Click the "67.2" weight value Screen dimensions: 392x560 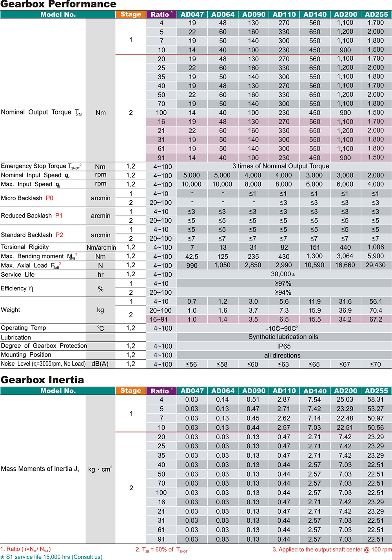376,319
